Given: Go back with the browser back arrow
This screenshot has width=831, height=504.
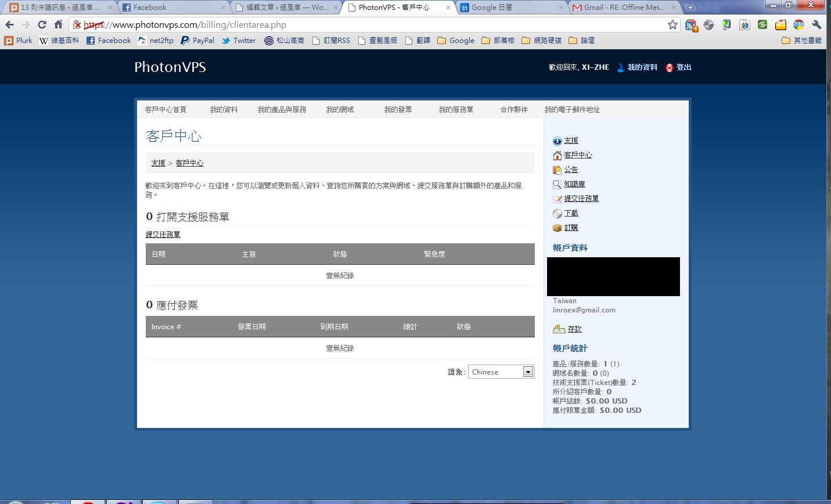Looking at the screenshot, I should tap(9, 24).
